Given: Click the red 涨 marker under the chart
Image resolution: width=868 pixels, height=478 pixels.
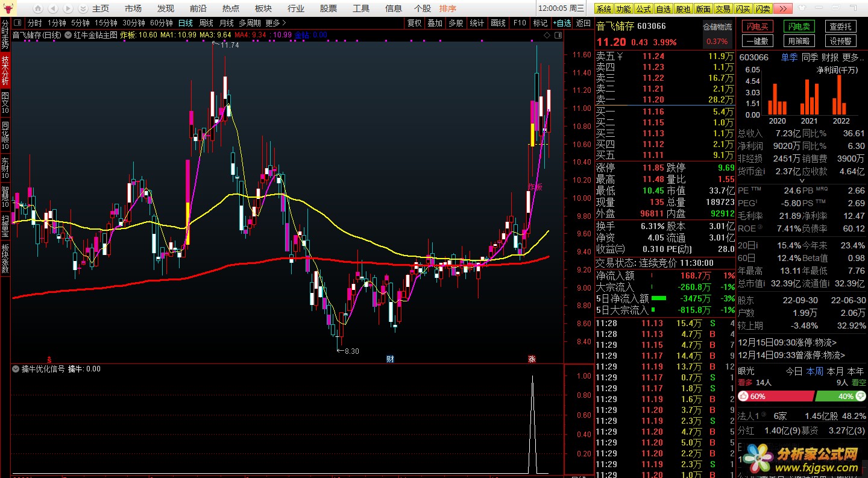Looking at the screenshot, I should click(532, 359).
